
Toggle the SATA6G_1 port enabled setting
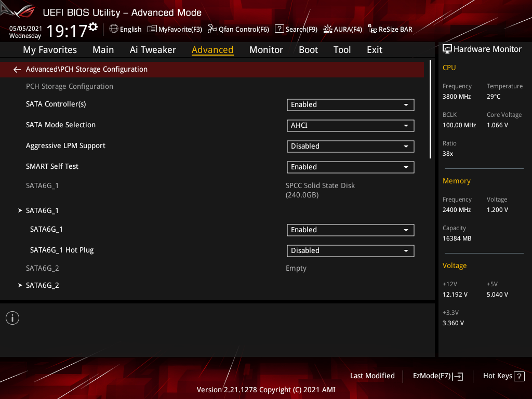350,230
